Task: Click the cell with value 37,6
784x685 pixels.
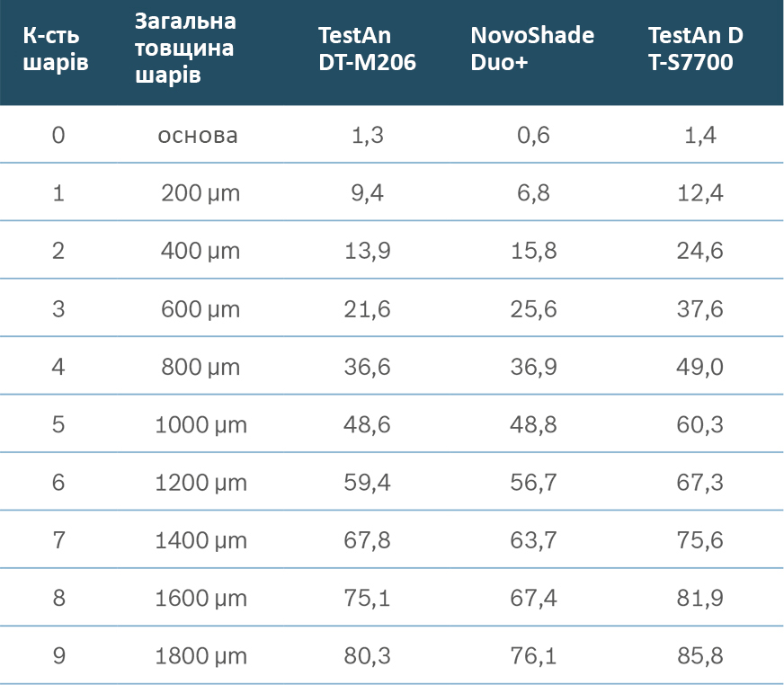Action: (699, 309)
